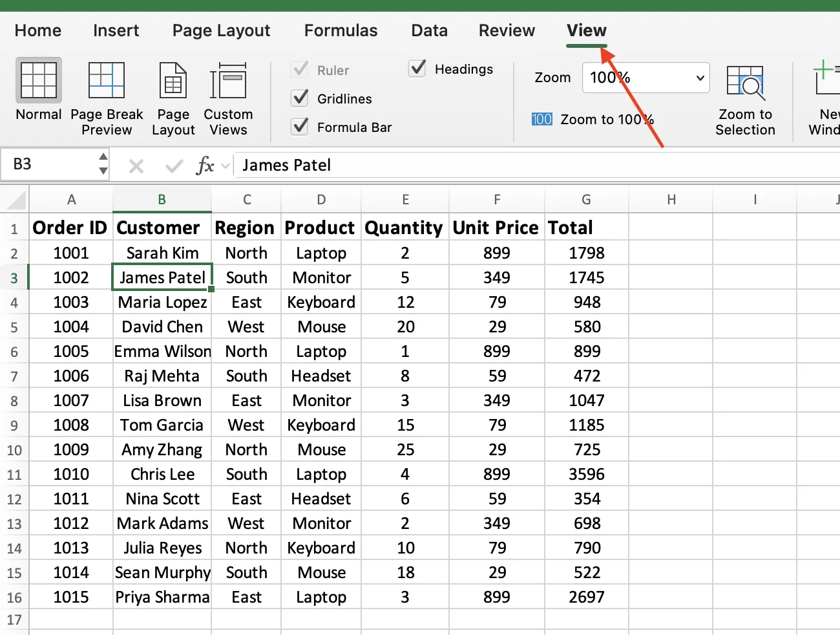The image size is (840, 635).
Task: Switch to Normal view
Action: pyautogui.click(x=37, y=97)
